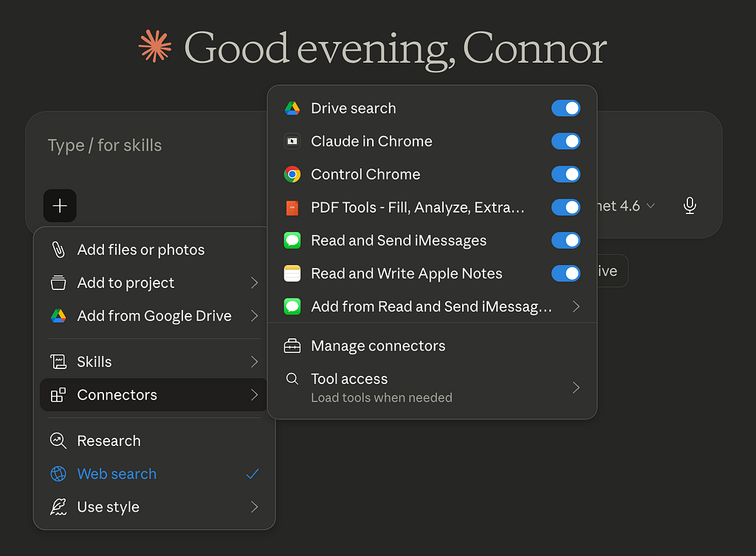Click the Chrome logo for Control Chrome
This screenshot has height=556, width=756.
292,174
